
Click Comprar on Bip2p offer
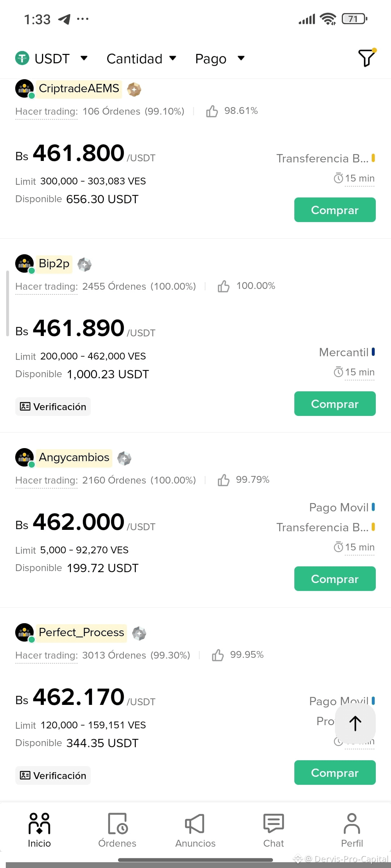(x=335, y=404)
